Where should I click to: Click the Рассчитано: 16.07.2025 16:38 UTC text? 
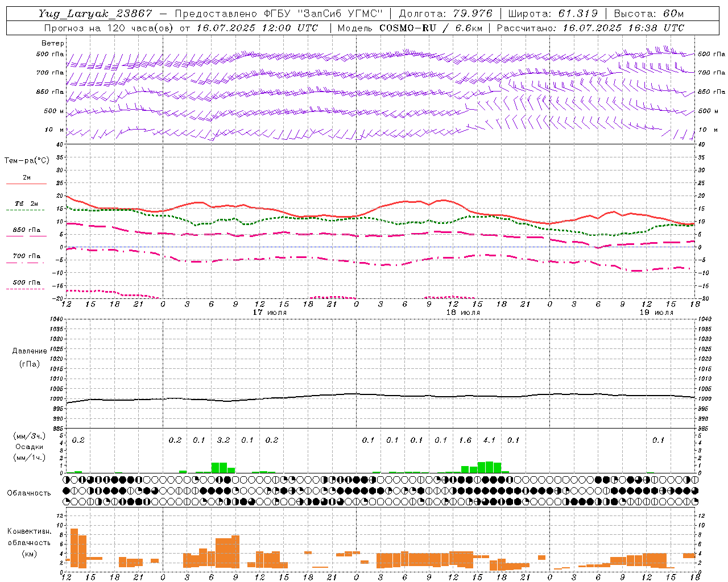pos(590,28)
